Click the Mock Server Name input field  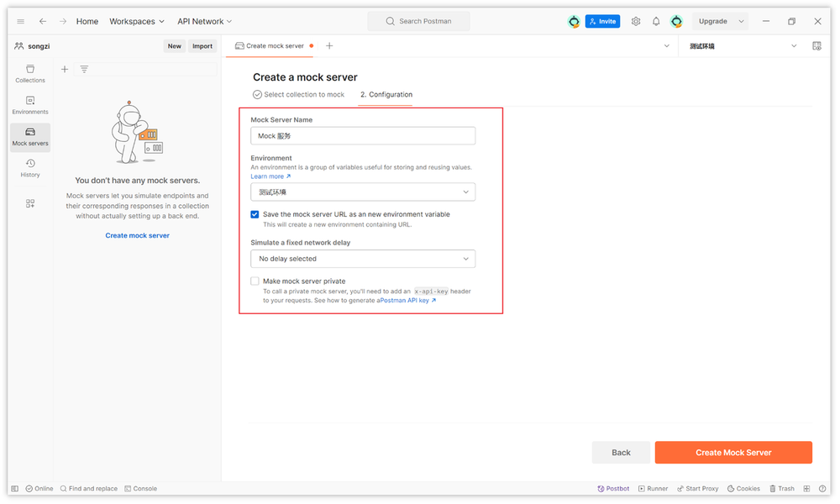pyautogui.click(x=363, y=136)
